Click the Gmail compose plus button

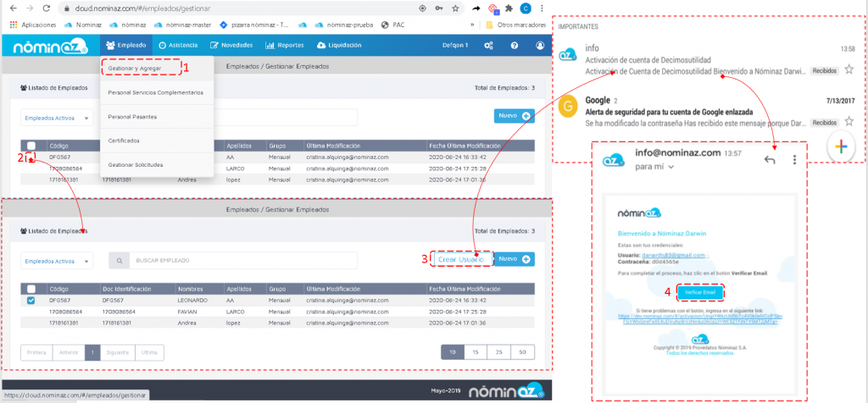841,146
